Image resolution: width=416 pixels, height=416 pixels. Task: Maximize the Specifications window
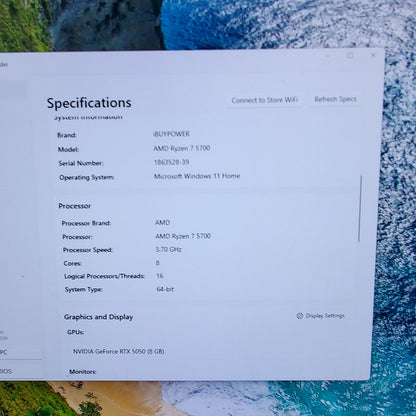click(x=350, y=56)
